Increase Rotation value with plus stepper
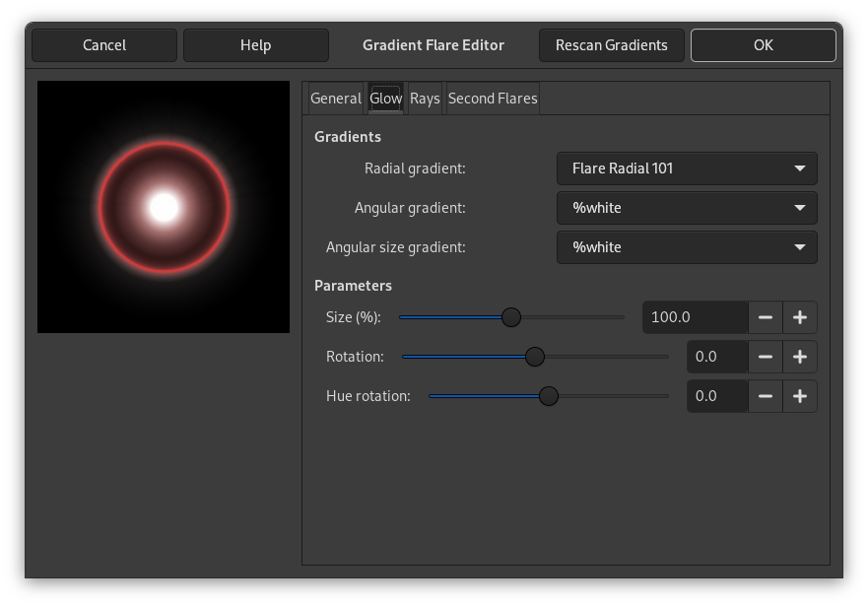Screen dimensions: 868x606 799,357
